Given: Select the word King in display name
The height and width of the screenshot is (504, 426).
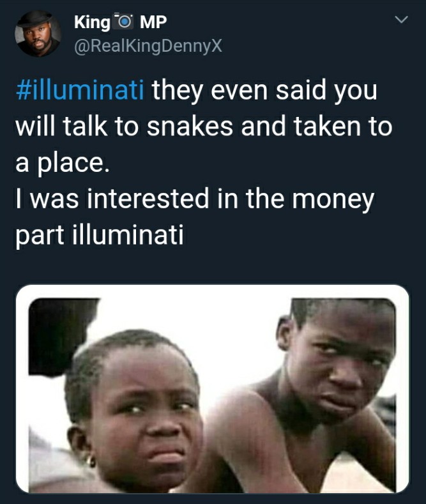Looking at the screenshot, I should point(92,23).
